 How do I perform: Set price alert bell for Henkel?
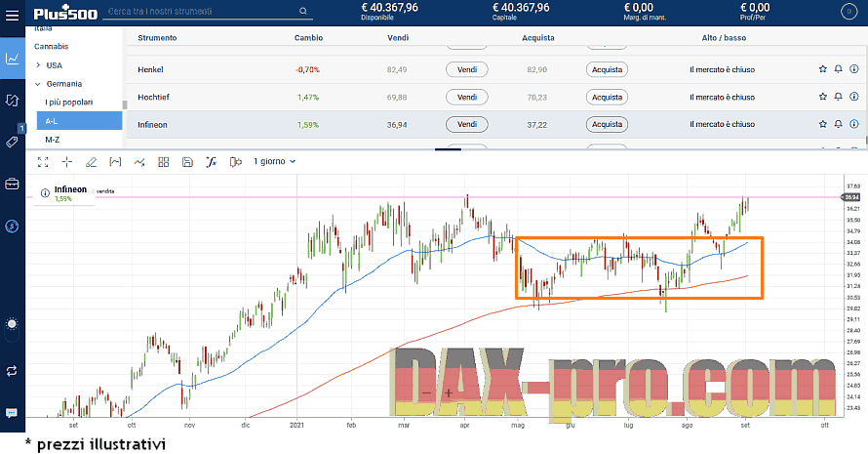click(x=838, y=69)
